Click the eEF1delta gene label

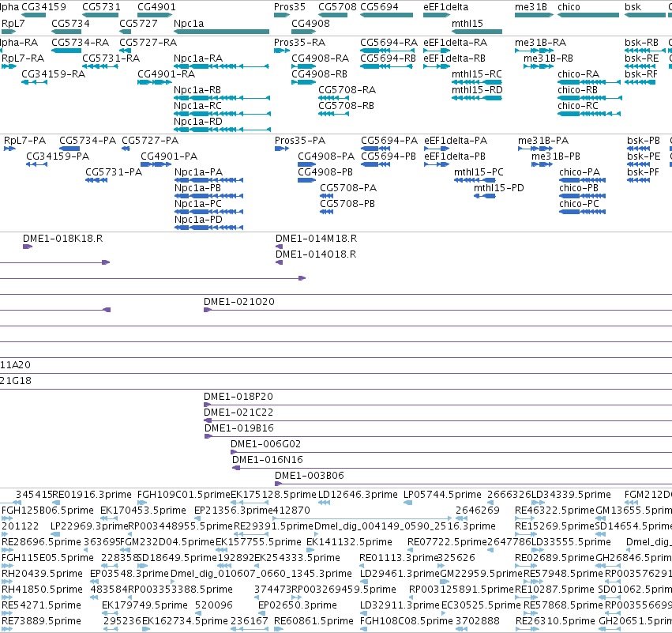pyautogui.click(x=445, y=7)
